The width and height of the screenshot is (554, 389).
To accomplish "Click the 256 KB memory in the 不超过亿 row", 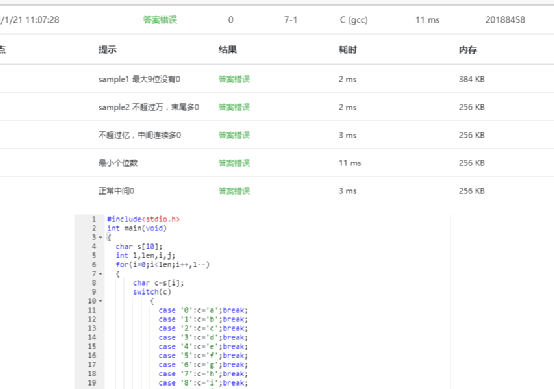I will coord(472,135).
